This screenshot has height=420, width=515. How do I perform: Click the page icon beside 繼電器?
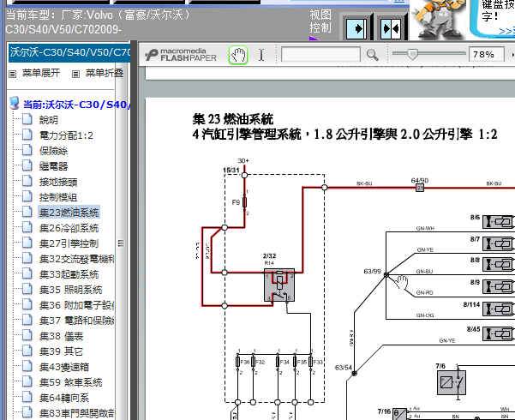[x=27, y=165]
